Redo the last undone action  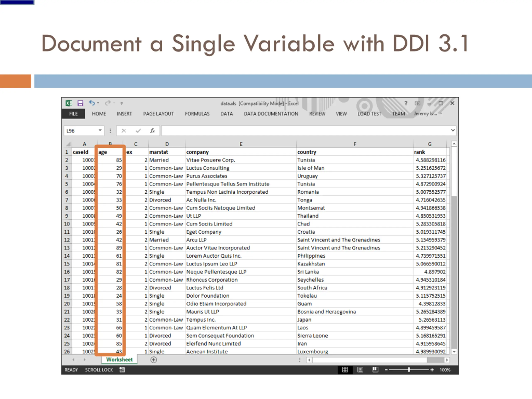[107, 103]
